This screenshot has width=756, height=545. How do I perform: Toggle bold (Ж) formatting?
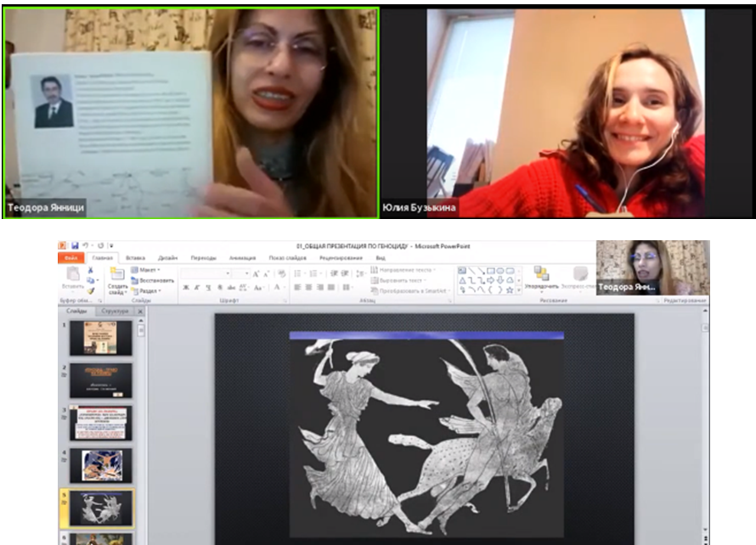(186, 288)
